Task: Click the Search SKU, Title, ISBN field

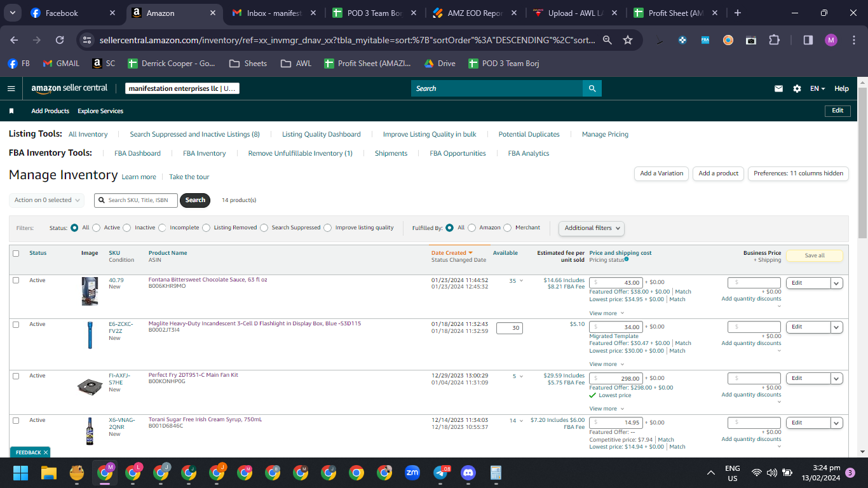Action: [x=136, y=200]
